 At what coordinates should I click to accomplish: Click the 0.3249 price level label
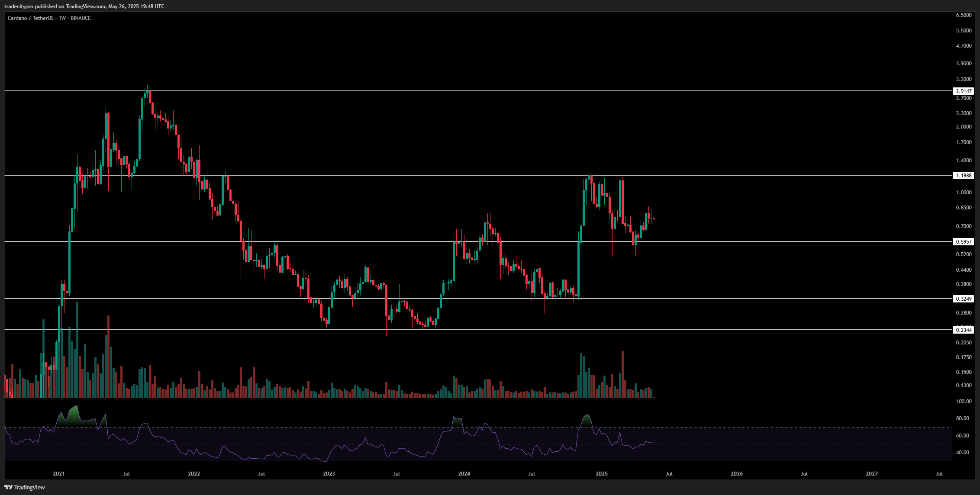[964, 299]
